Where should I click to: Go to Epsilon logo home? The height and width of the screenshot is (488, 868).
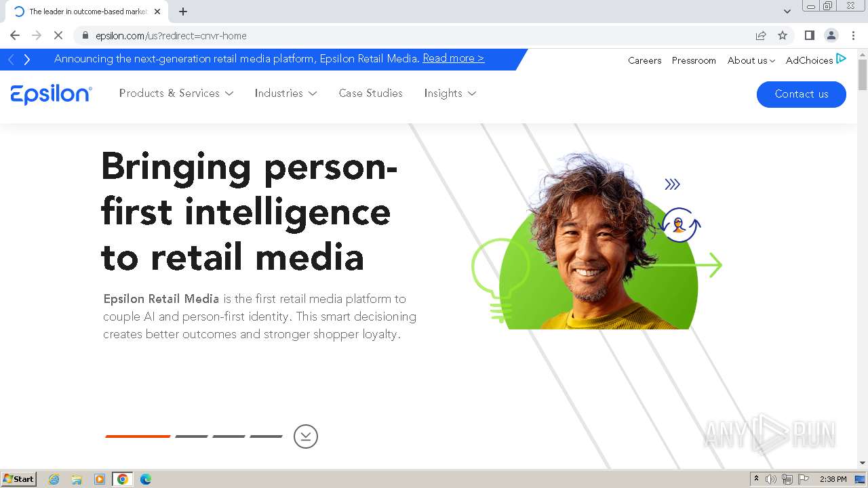pos(52,94)
